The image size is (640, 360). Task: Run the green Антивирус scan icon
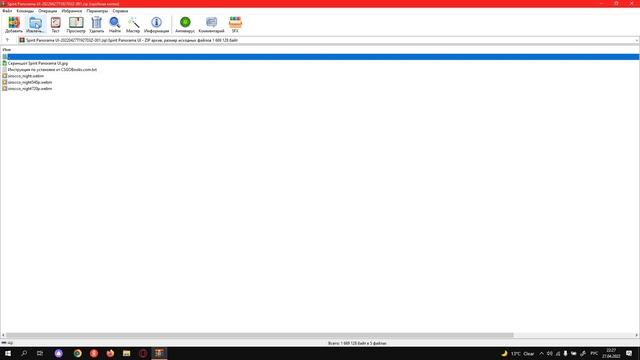185,24
